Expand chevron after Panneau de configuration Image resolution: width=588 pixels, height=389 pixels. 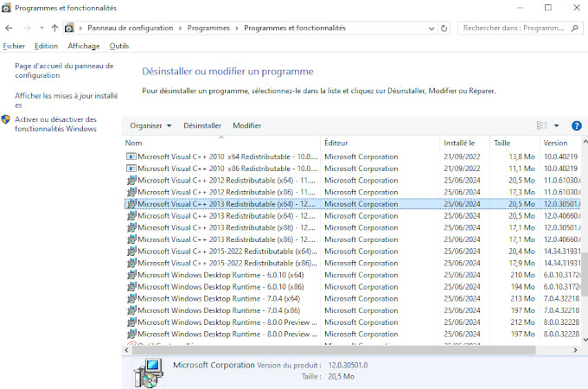click(x=181, y=29)
